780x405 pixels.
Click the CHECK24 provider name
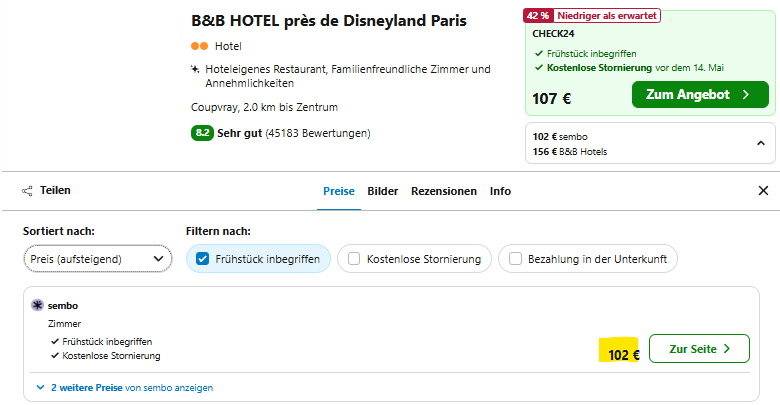[x=553, y=34]
